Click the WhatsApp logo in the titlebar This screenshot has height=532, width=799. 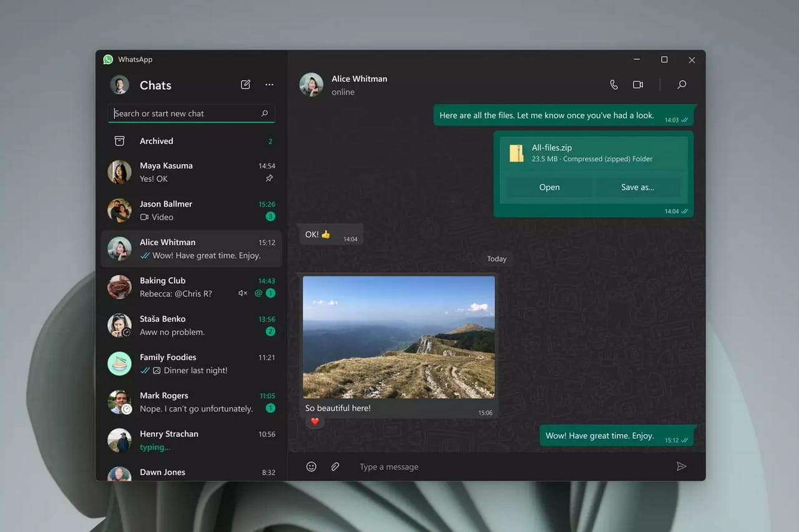click(x=108, y=59)
